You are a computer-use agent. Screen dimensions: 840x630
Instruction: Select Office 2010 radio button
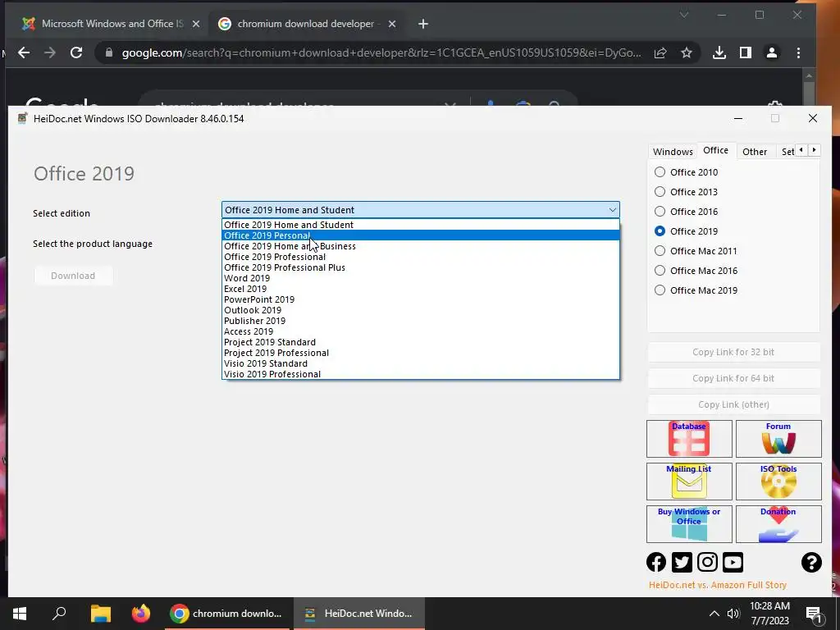point(660,172)
